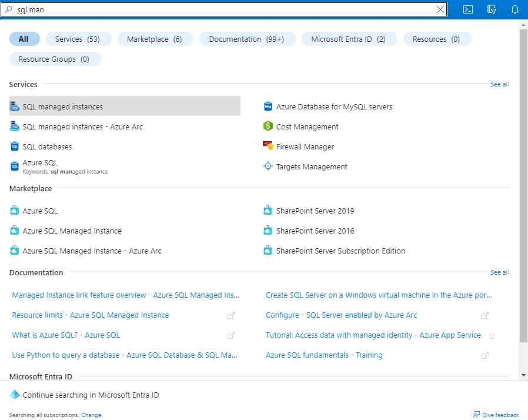Select the All filter pill
This screenshot has height=420, width=528.
(x=24, y=39)
